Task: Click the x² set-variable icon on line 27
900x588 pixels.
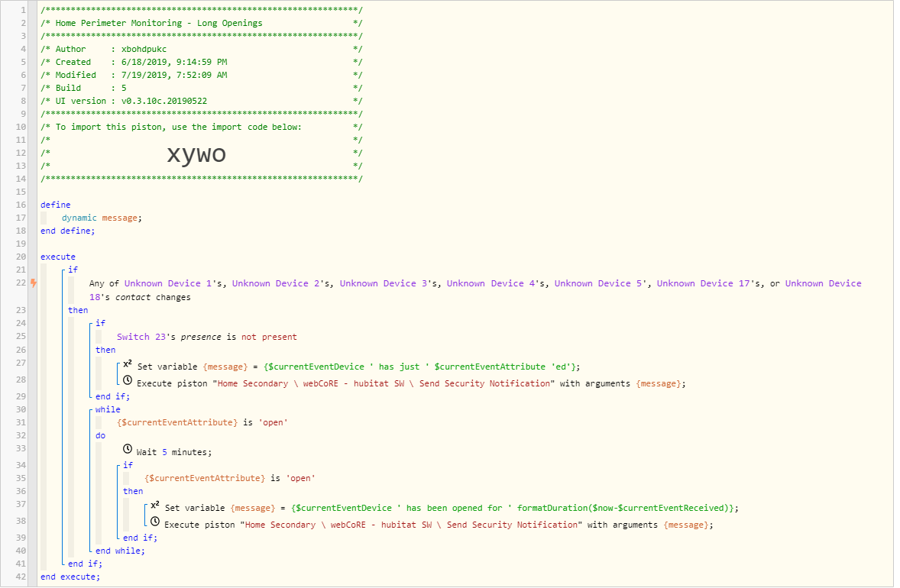Action: click(x=128, y=363)
